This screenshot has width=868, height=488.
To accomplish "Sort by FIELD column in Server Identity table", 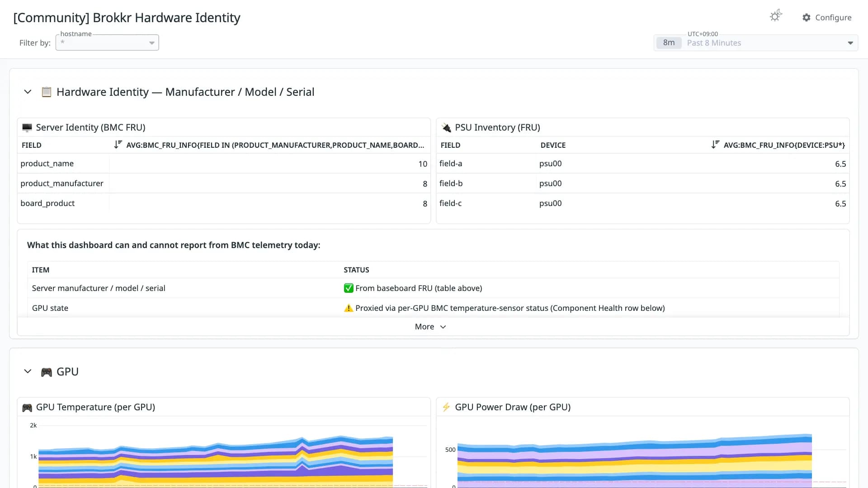I will pos(32,145).
